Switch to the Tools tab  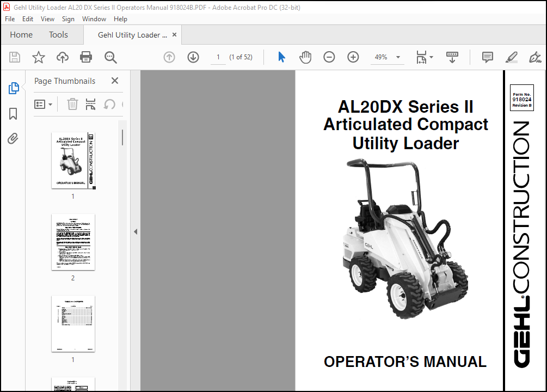pos(58,34)
